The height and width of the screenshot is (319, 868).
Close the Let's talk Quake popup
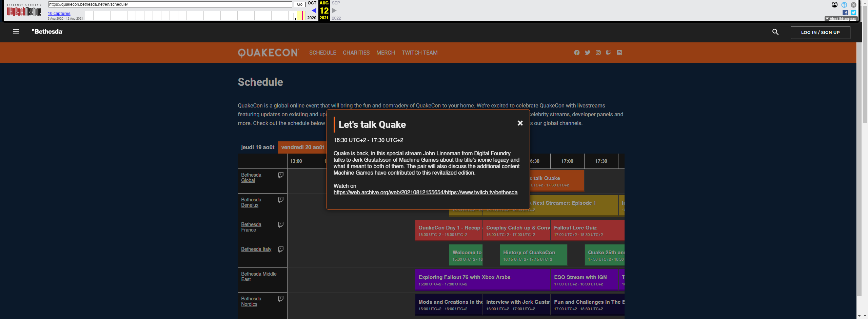(520, 123)
